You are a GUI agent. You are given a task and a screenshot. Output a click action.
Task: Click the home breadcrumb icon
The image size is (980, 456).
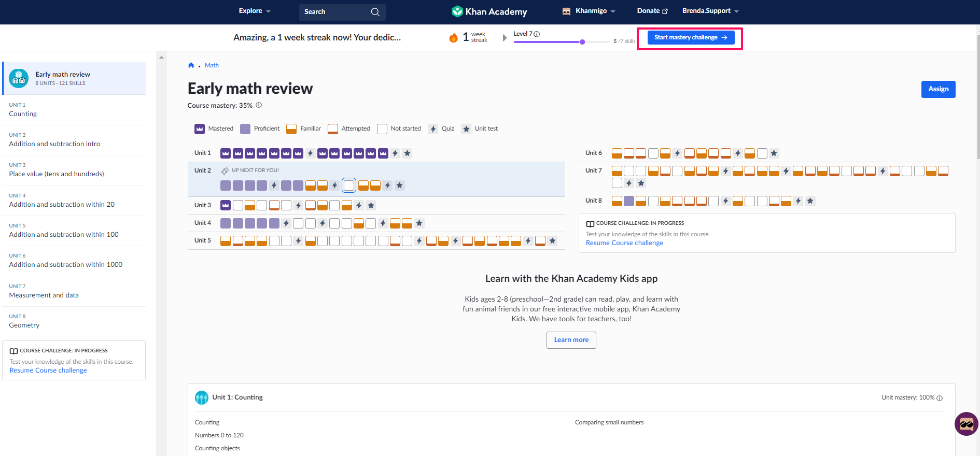[x=191, y=65]
